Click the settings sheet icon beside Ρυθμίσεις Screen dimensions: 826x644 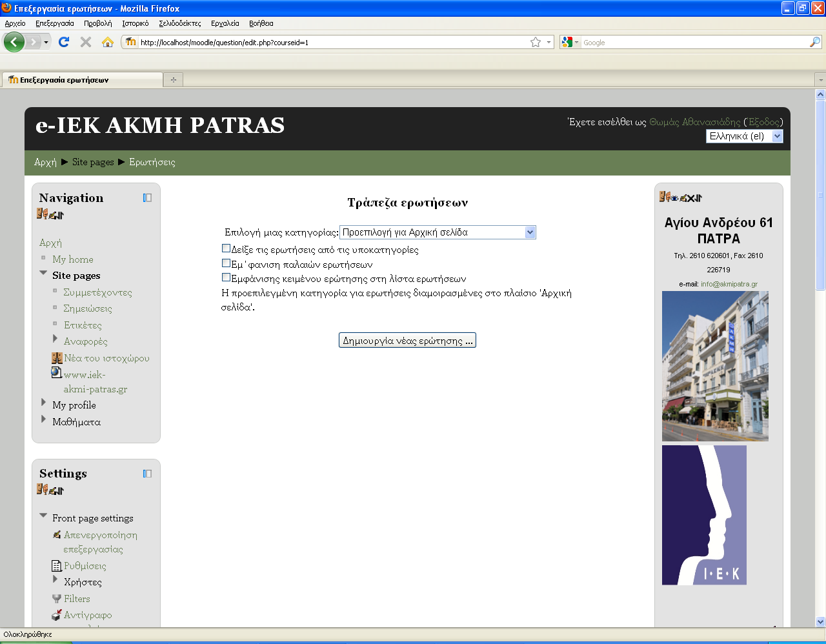[x=57, y=566]
